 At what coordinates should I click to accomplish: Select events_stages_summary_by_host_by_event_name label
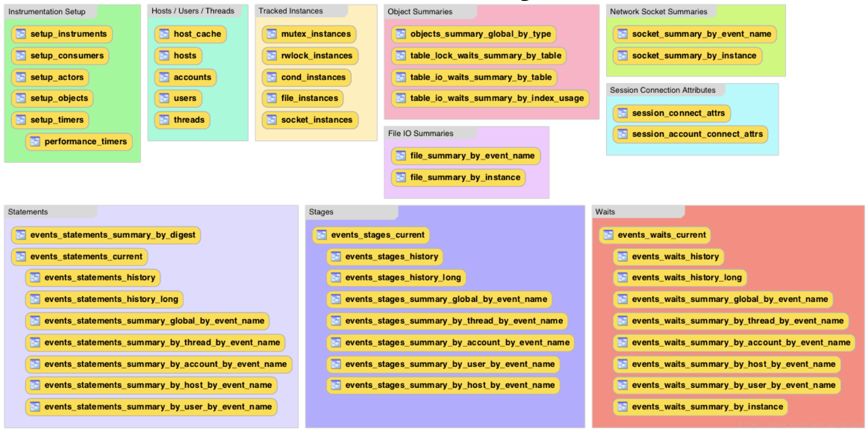tap(450, 385)
